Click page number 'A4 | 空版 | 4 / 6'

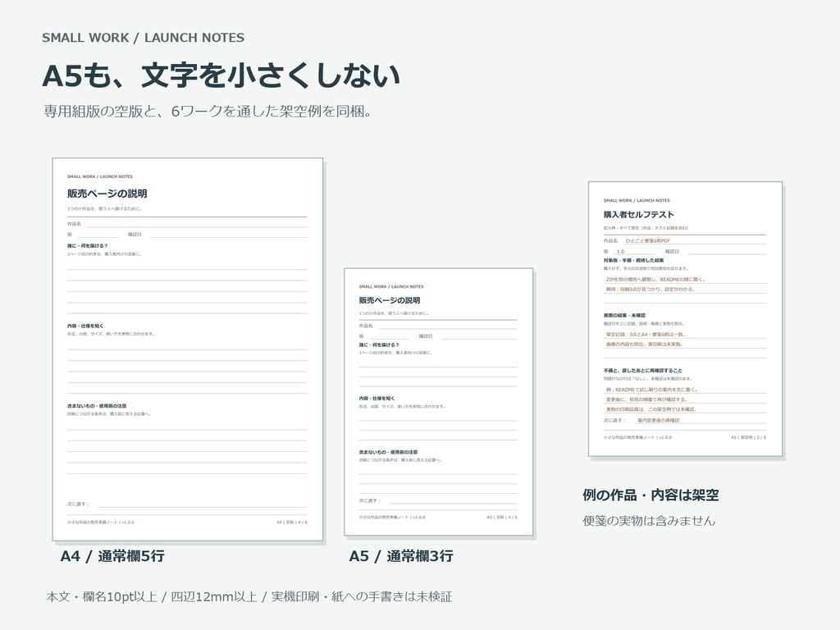292,522
